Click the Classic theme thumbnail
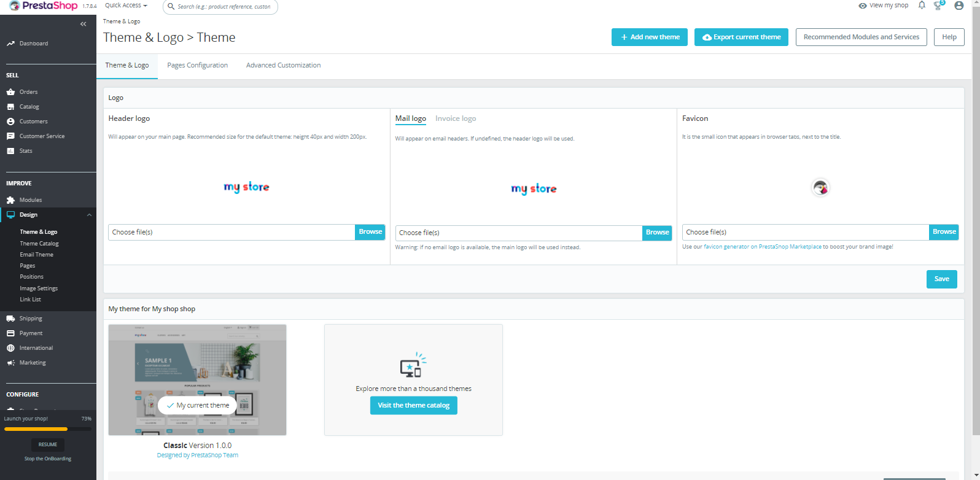Screen dimensions: 980x480 (197, 380)
